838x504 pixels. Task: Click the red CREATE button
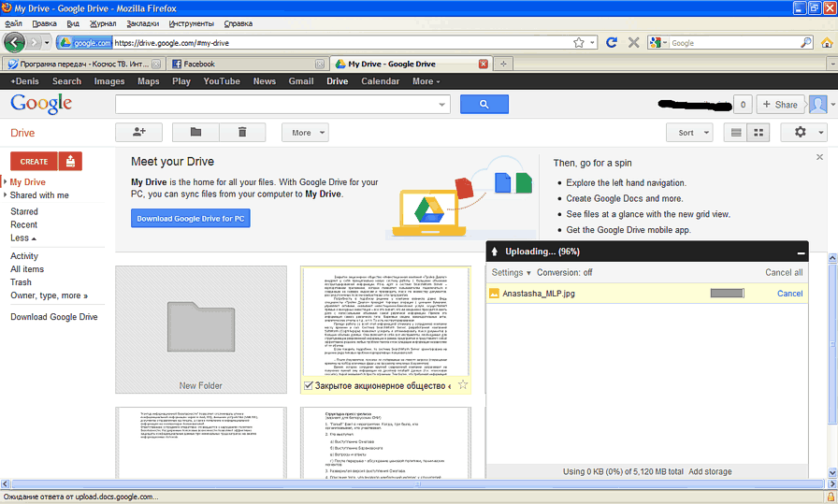[35, 161]
